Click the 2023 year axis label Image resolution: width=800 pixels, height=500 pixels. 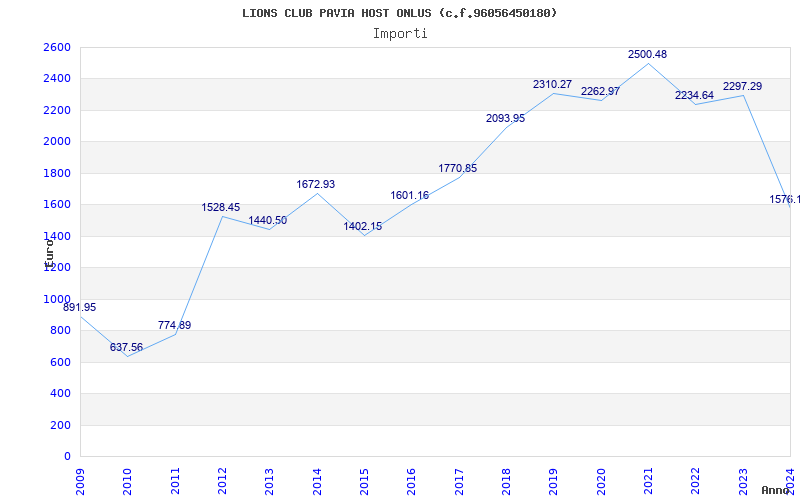pos(743,481)
